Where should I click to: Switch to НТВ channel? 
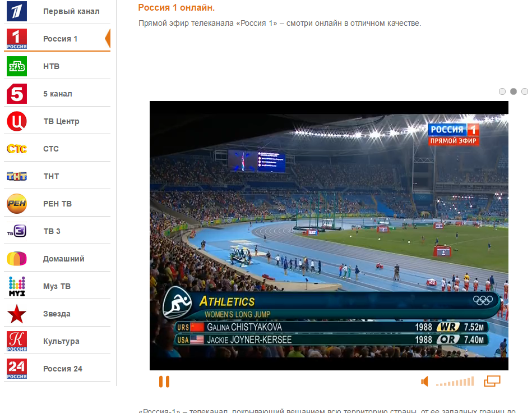coord(51,66)
